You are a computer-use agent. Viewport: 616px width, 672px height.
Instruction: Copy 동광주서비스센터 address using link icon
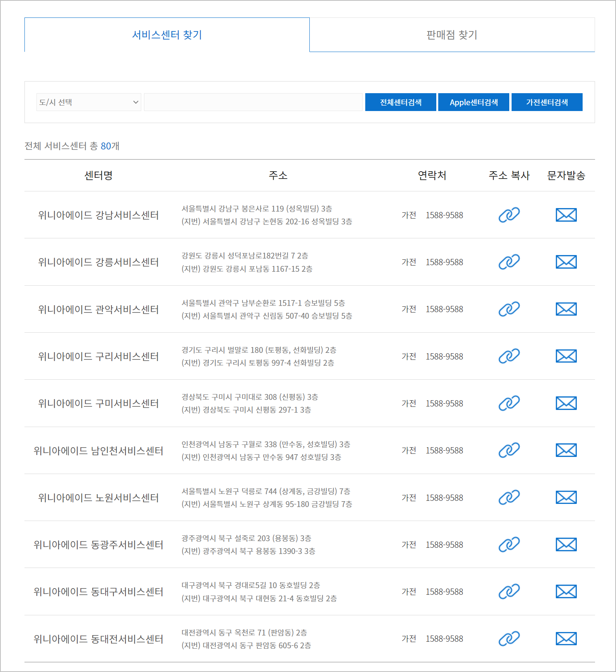coord(509,545)
